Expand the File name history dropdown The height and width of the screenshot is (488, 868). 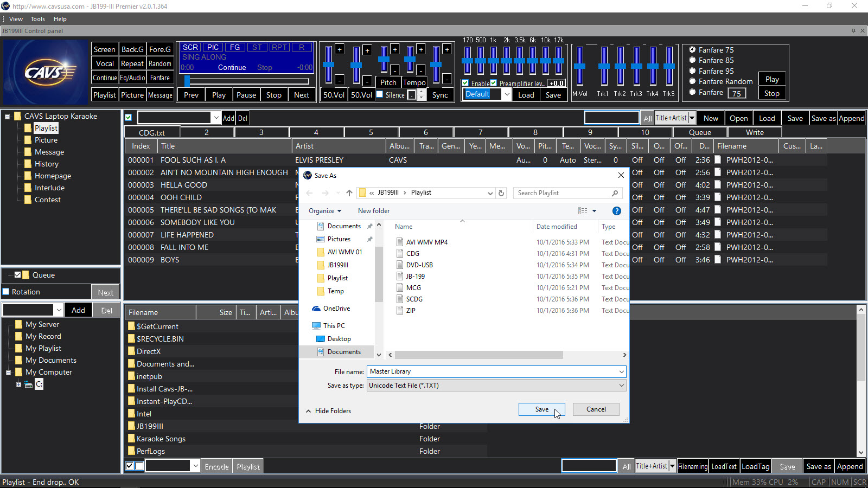coord(621,371)
